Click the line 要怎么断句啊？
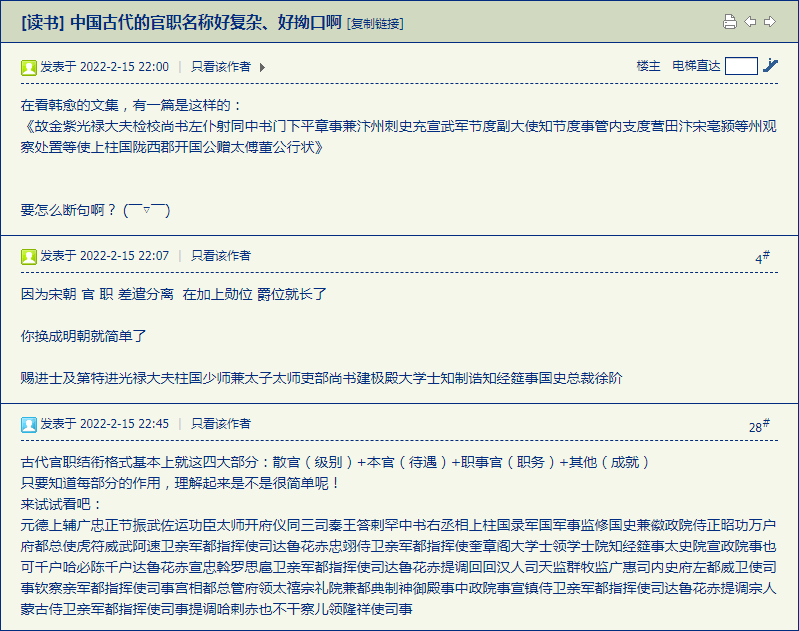This screenshot has width=799, height=631. pos(95,210)
